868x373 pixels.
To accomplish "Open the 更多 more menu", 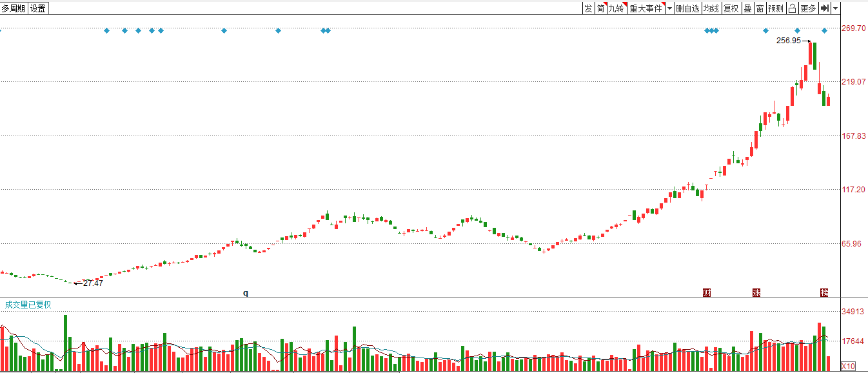I will pos(808,8).
